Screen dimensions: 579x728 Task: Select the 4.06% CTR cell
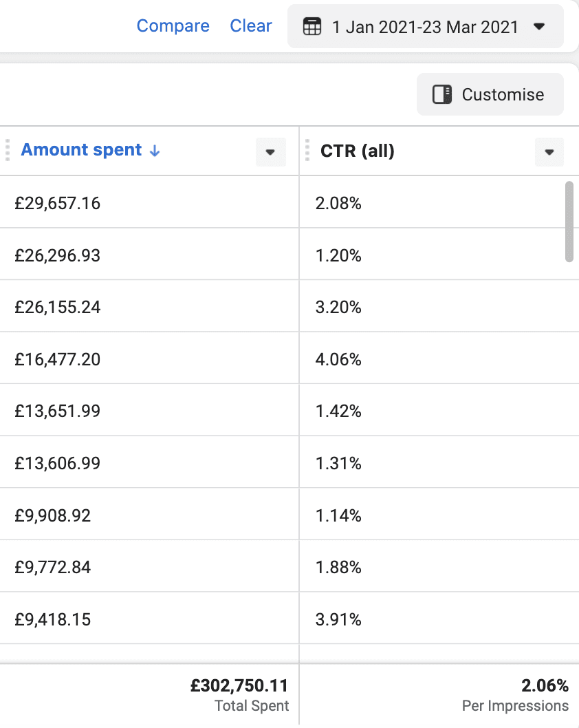click(x=338, y=359)
